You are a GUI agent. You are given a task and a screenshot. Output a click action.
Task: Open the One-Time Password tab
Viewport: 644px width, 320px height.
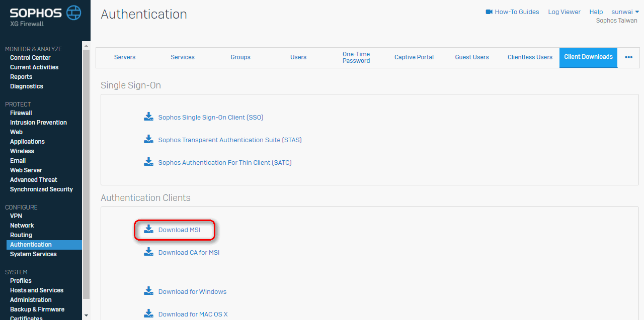tap(356, 57)
